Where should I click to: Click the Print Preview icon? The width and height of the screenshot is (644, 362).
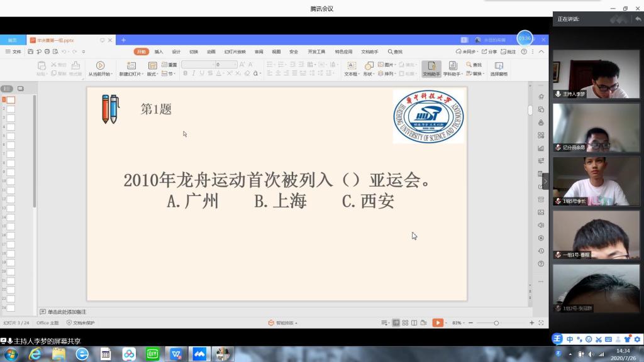pyautogui.click(x=55, y=52)
